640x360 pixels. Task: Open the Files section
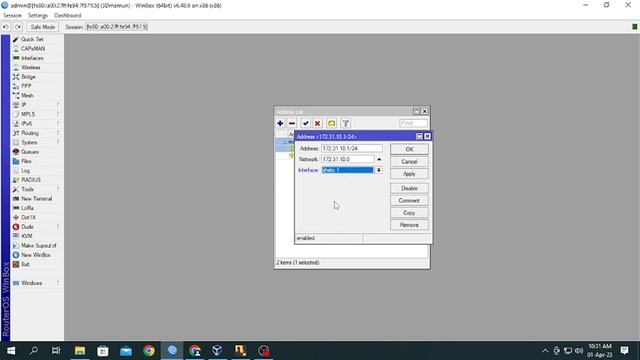point(26,161)
